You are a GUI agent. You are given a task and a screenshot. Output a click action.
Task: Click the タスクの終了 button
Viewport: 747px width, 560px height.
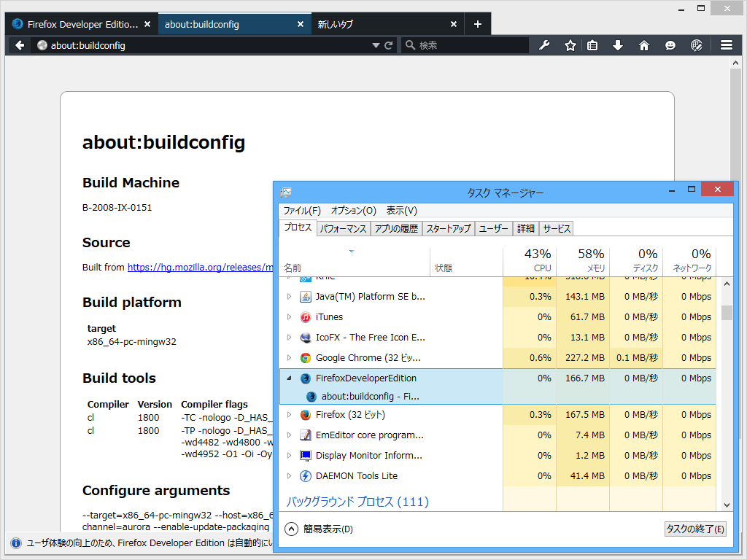695,529
